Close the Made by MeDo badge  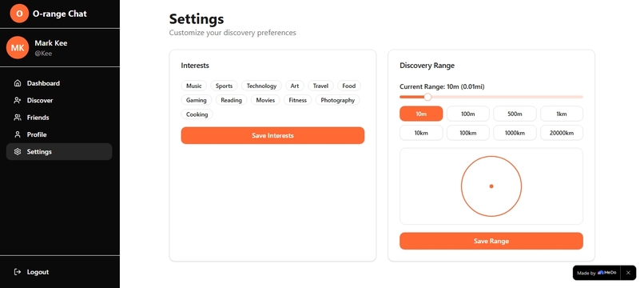coord(628,273)
